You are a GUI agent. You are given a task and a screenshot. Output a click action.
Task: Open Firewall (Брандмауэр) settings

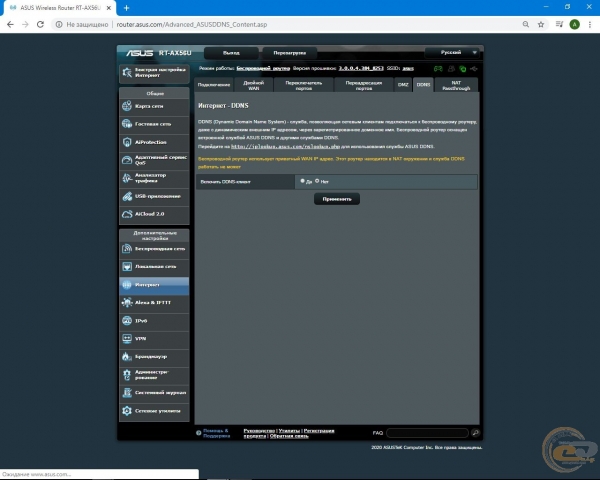tap(154, 357)
